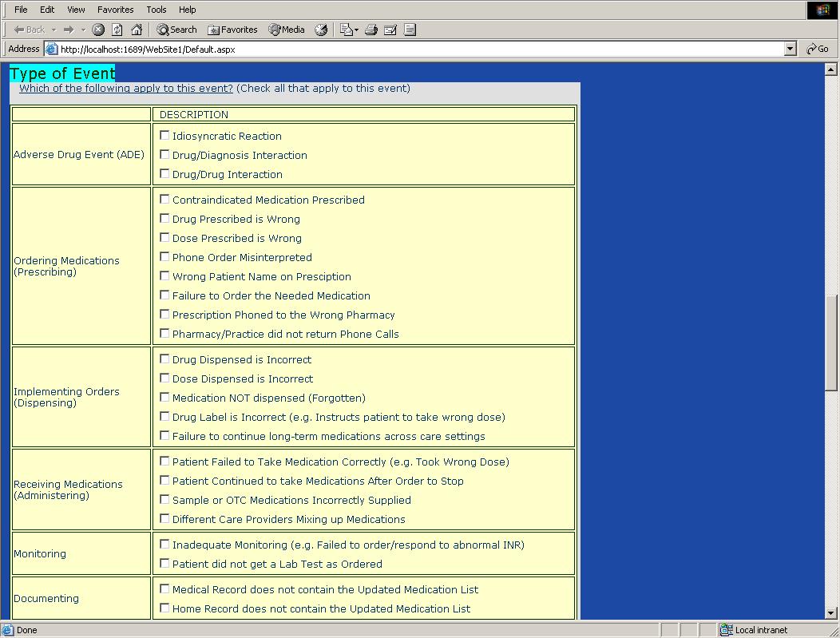The image size is (840, 638).
Task: Check Failure to Order the Needed Medication
Action: coord(164,295)
